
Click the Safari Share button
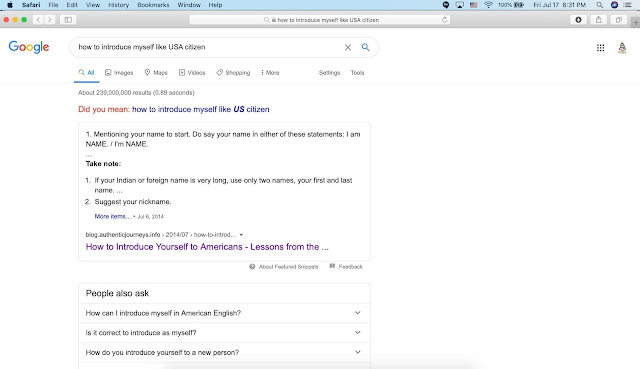tap(598, 20)
